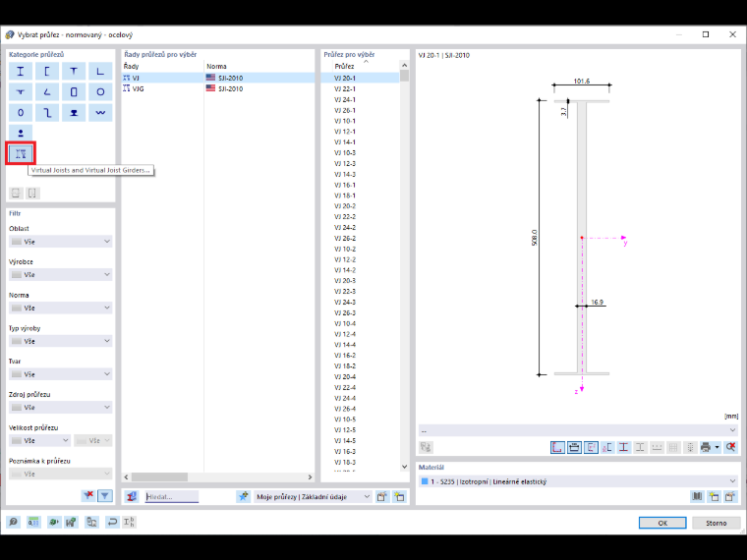Screen dimensions: 747x560
Task: Toggle the axes display icon
Action: point(557,447)
